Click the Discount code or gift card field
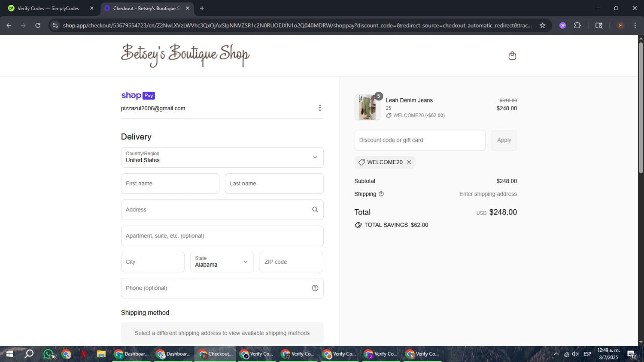This screenshot has height=362, width=644. pyautogui.click(x=420, y=140)
